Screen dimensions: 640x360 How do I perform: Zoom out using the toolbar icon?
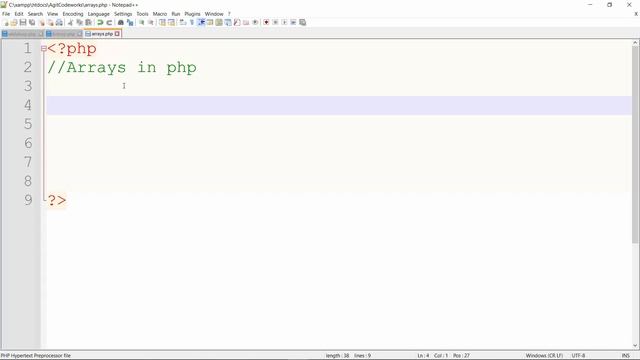(151, 22)
